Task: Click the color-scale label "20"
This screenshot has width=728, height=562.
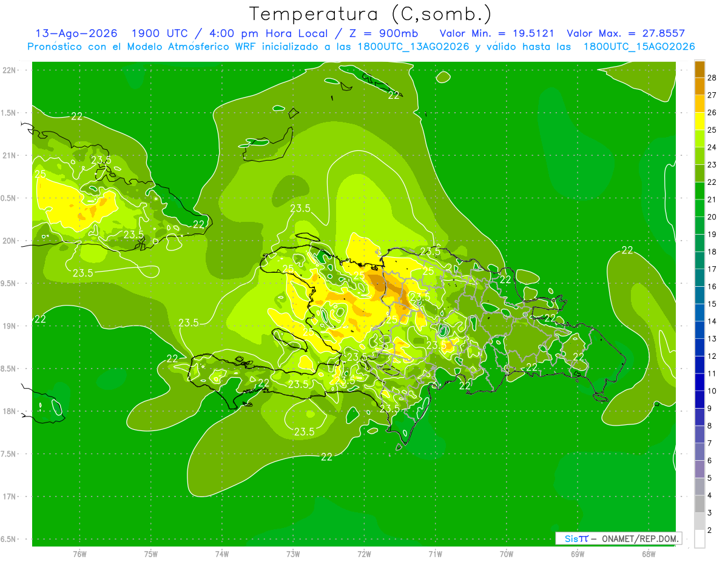Action: click(712, 217)
